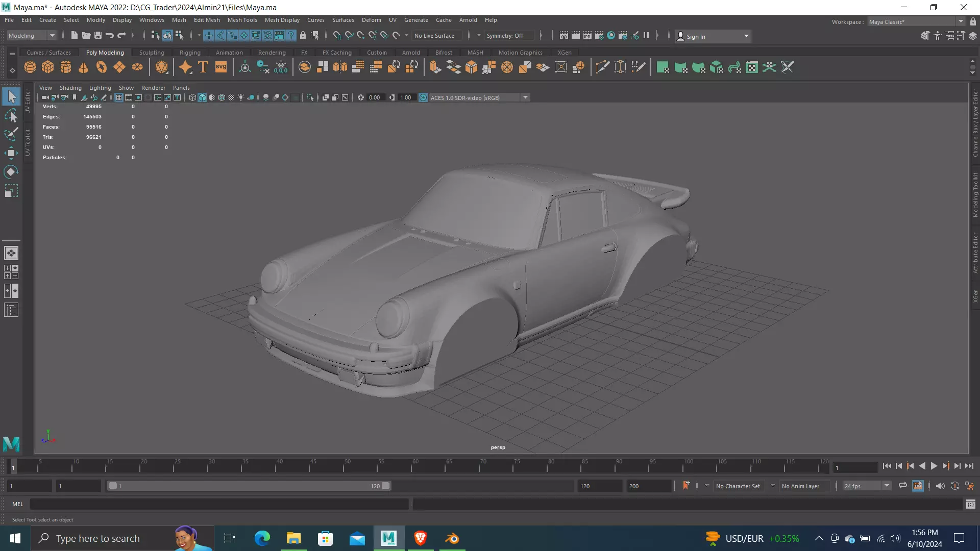Select the Lasso tool in Tool Box
Image resolution: width=980 pixels, height=551 pixels.
pyautogui.click(x=11, y=116)
